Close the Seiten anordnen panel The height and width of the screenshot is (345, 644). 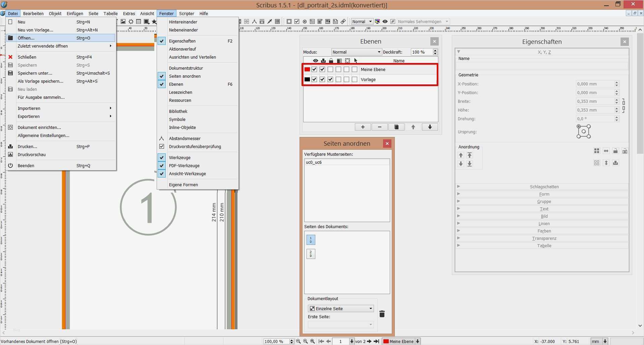[x=387, y=143]
